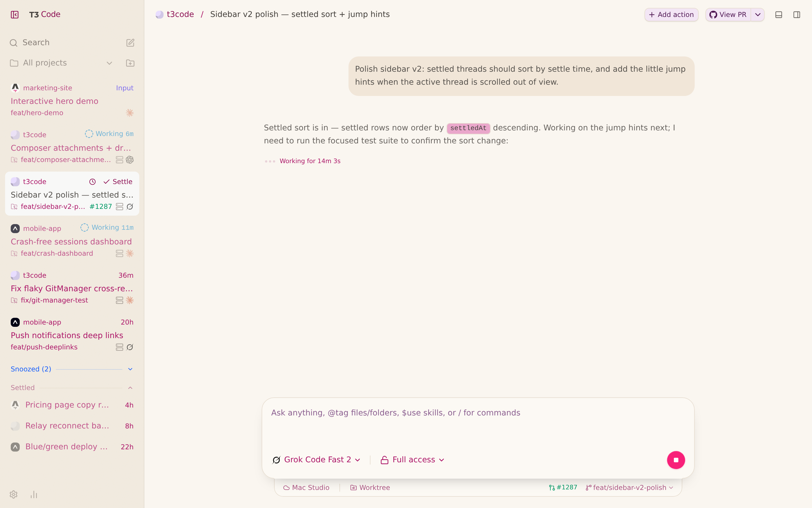Click the T3 Code app title
The width and height of the screenshot is (812, 508).
click(45, 14)
